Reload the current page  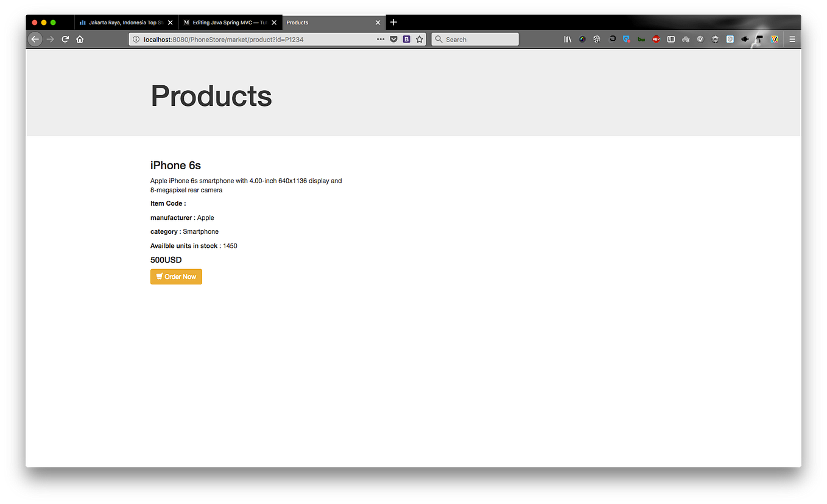click(65, 39)
